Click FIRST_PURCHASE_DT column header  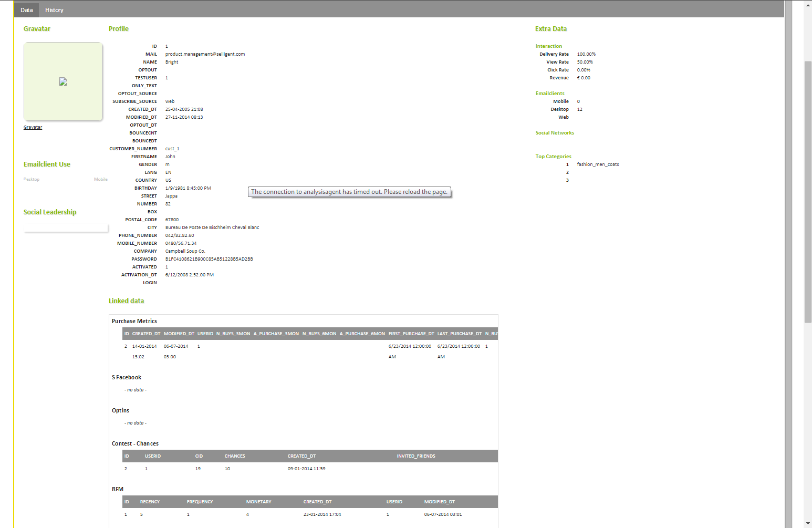click(x=411, y=334)
